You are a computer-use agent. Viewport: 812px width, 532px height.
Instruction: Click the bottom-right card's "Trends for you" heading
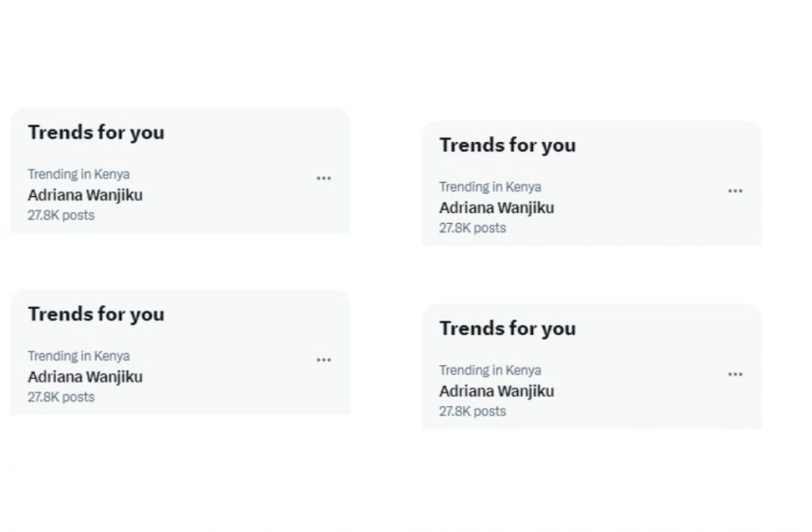508,329
